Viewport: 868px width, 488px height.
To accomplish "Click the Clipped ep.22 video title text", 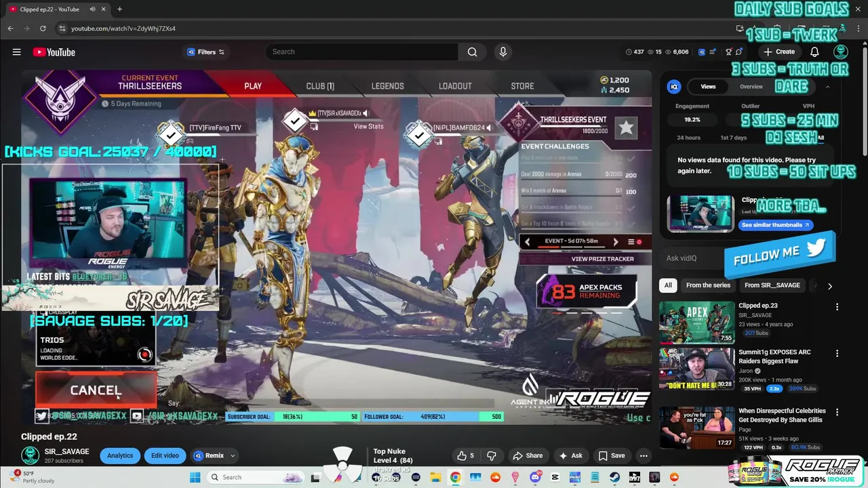I will click(49, 436).
